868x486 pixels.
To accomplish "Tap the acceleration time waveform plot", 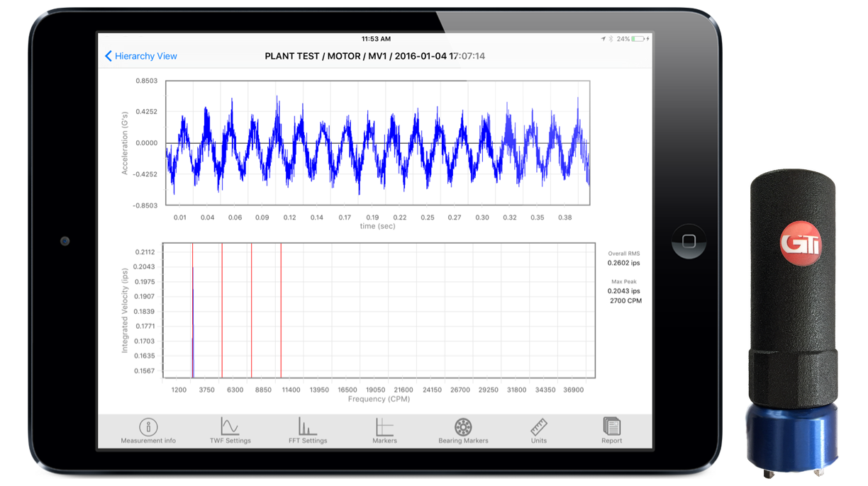I will pyautogui.click(x=377, y=143).
